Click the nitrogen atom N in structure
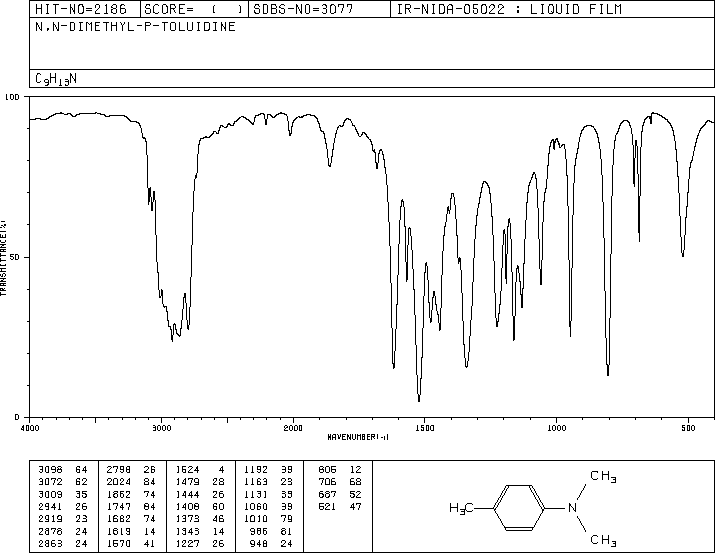 click(x=572, y=508)
